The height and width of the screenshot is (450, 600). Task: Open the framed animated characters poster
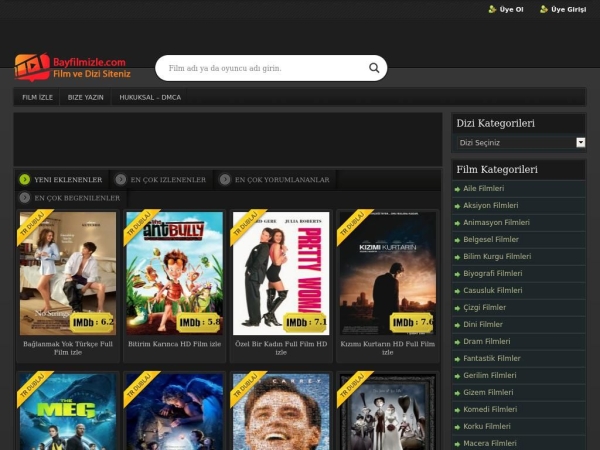point(388,411)
